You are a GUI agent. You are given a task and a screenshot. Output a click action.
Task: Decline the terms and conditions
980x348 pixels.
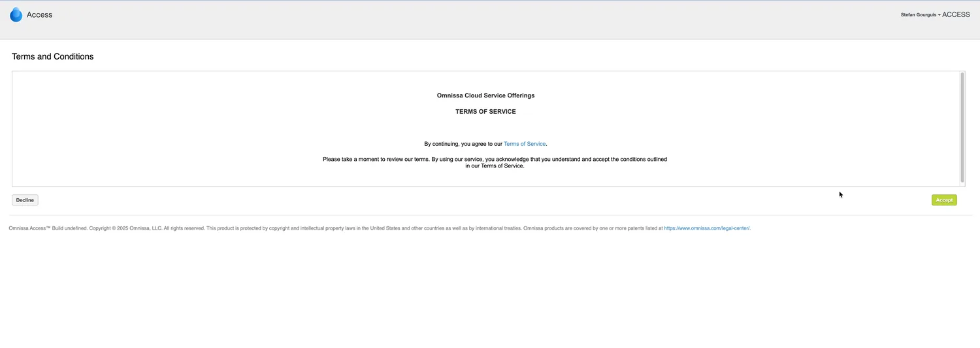point(25,200)
